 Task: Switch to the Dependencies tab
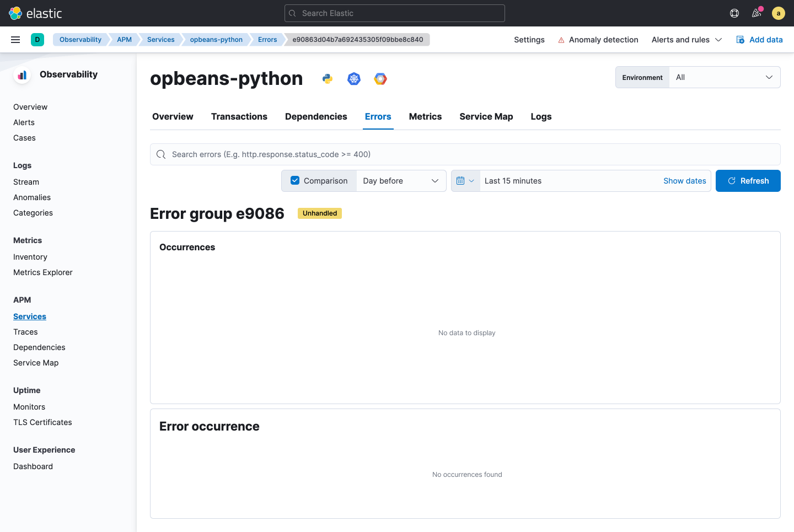coord(316,116)
